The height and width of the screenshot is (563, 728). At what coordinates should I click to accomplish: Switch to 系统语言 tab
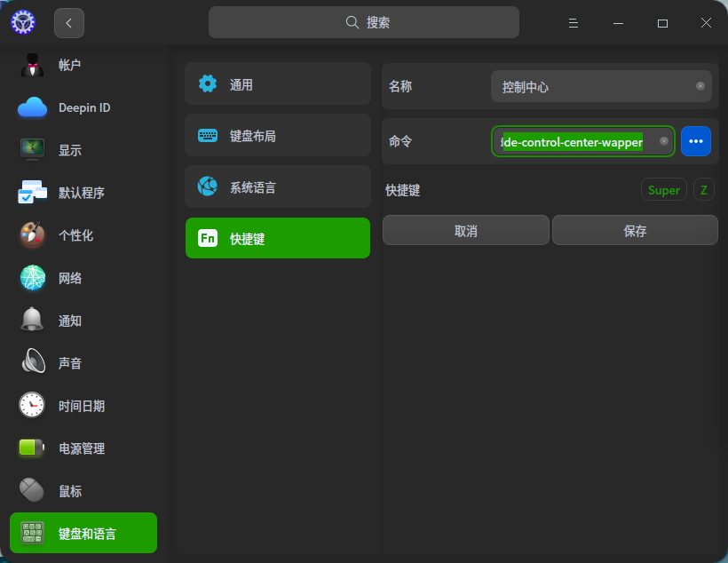point(278,186)
